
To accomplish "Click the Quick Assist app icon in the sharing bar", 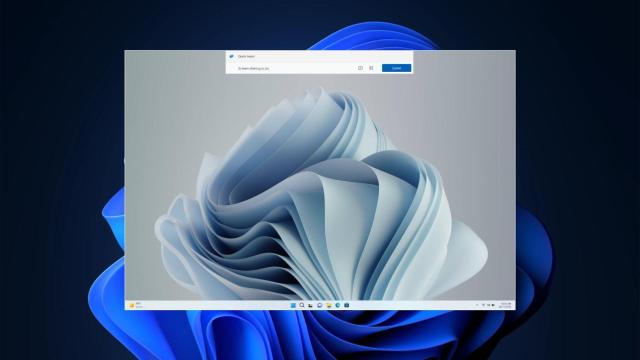I will click(x=231, y=56).
